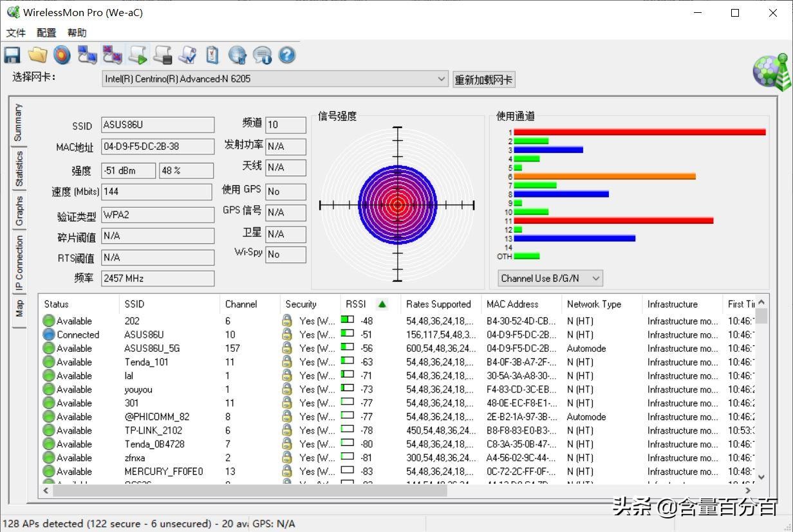Open the clipboard report toolbar icon
This screenshot has width=793, height=532.
(x=212, y=55)
